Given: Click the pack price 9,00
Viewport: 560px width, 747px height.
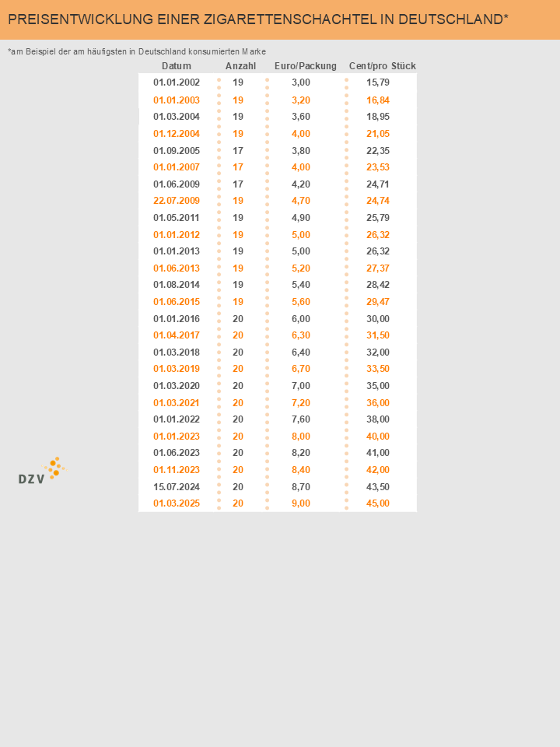Looking at the screenshot, I should [301, 503].
